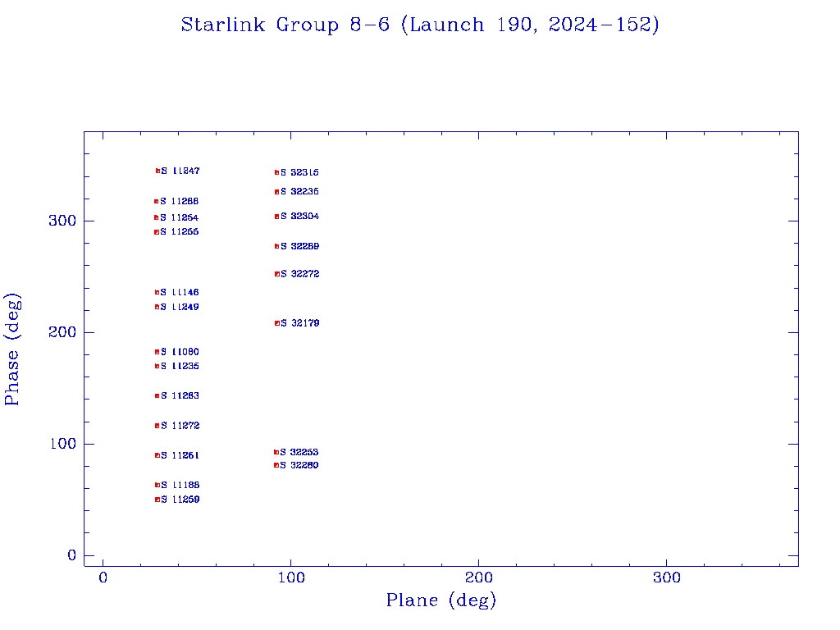The width and height of the screenshot is (840, 630).
Task: Click the 'Phase (deg)' y-axis label
Action: click(x=12, y=349)
